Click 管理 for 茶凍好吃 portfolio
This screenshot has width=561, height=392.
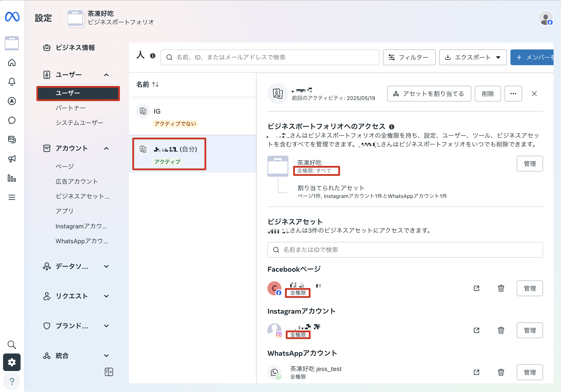[x=530, y=164]
